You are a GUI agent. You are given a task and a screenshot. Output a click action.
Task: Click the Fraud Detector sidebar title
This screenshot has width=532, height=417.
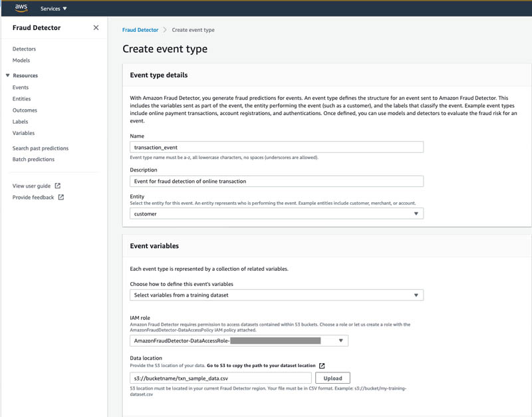(37, 28)
